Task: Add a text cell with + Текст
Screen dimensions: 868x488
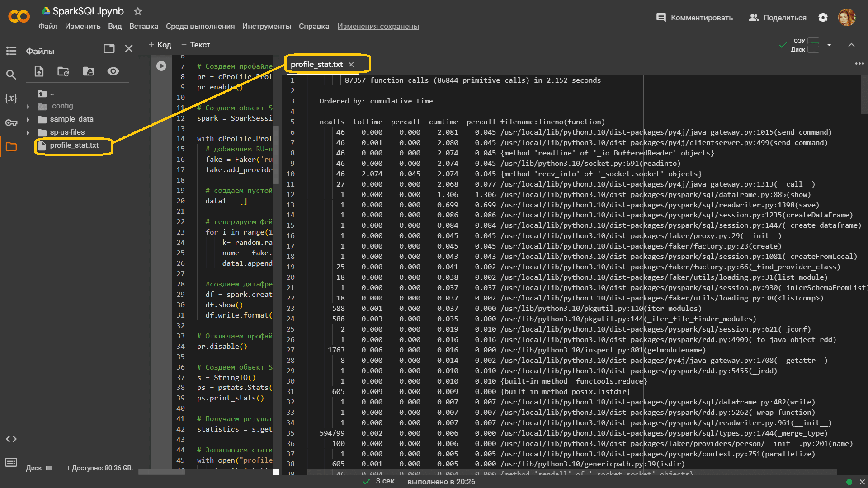Action: click(x=195, y=45)
